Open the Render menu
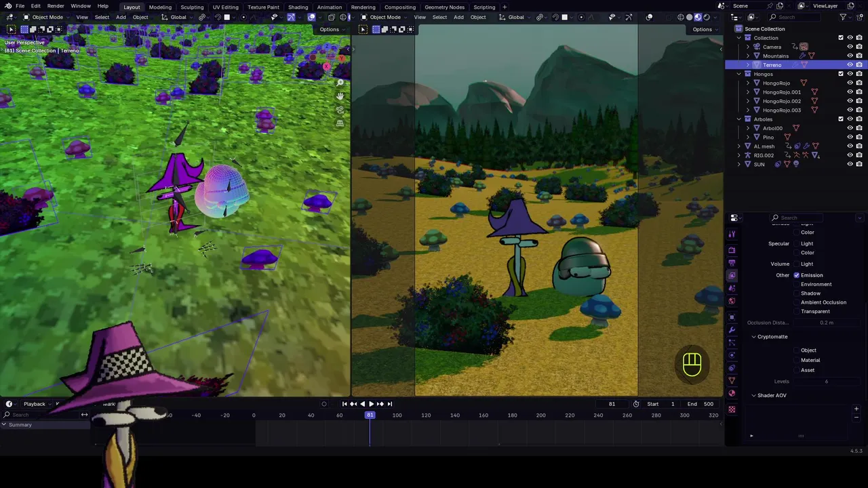The image size is (868, 488). pyautogui.click(x=56, y=6)
